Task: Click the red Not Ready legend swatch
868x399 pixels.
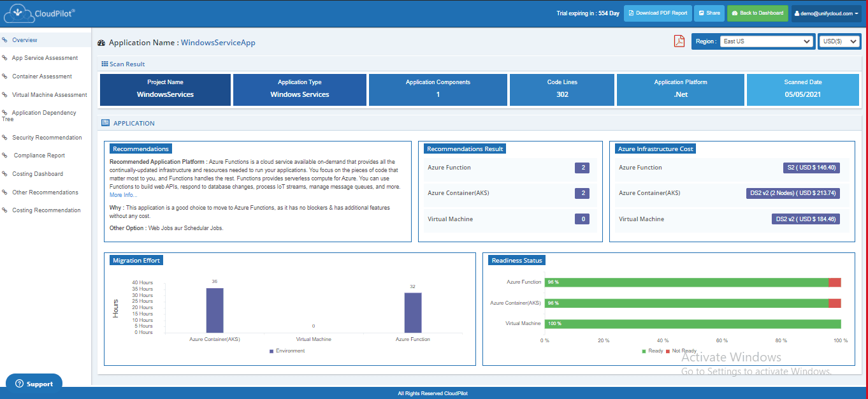Action: pos(668,351)
